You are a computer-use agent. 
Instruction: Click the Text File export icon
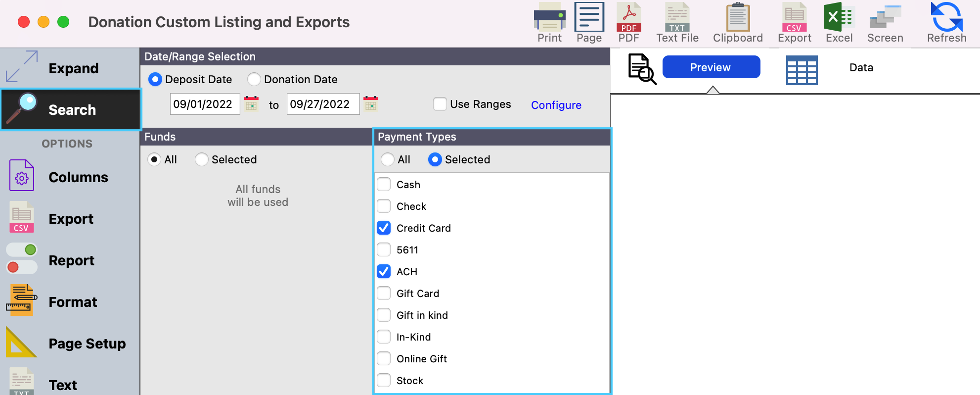tap(677, 18)
